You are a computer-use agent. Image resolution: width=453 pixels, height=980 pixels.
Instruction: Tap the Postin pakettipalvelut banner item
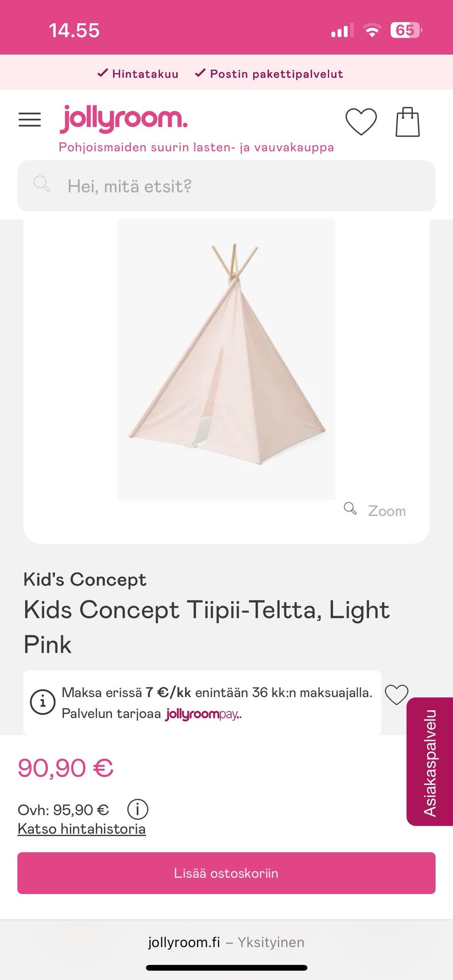[269, 74]
